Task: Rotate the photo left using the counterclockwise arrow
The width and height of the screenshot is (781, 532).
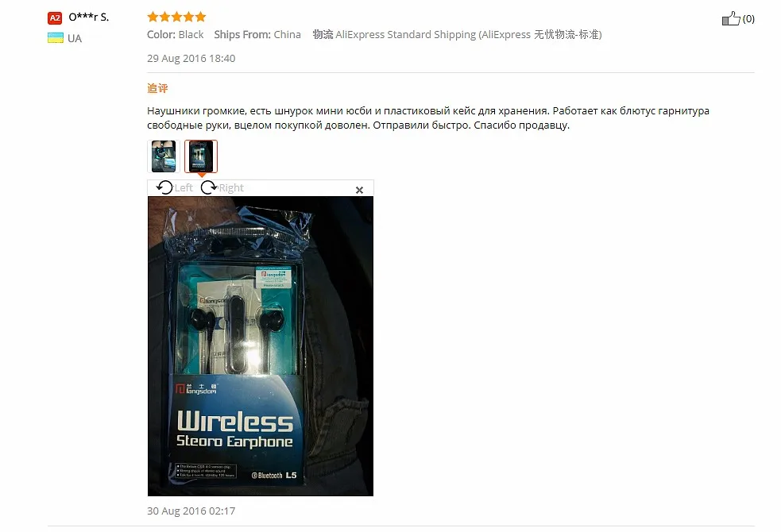Action: click(164, 187)
